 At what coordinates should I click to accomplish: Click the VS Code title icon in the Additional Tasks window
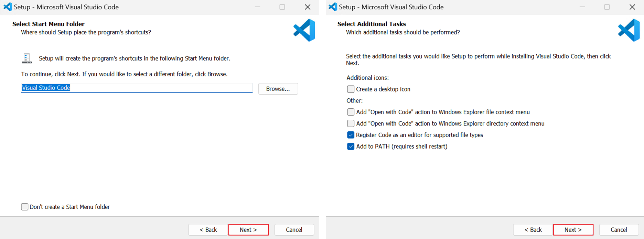pos(333,7)
